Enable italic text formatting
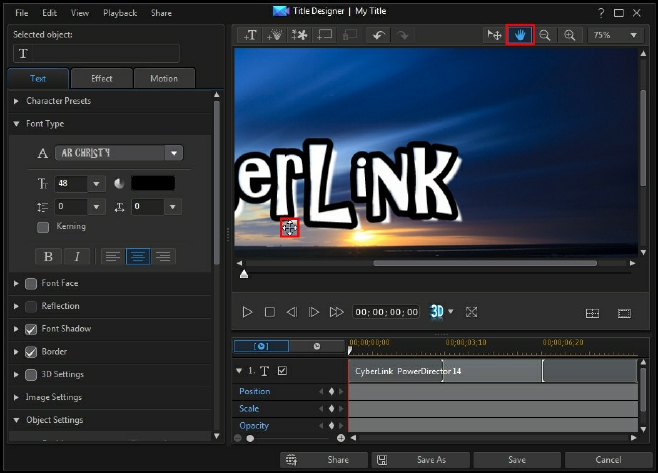Image resolution: width=658 pixels, height=473 pixels. (77, 256)
